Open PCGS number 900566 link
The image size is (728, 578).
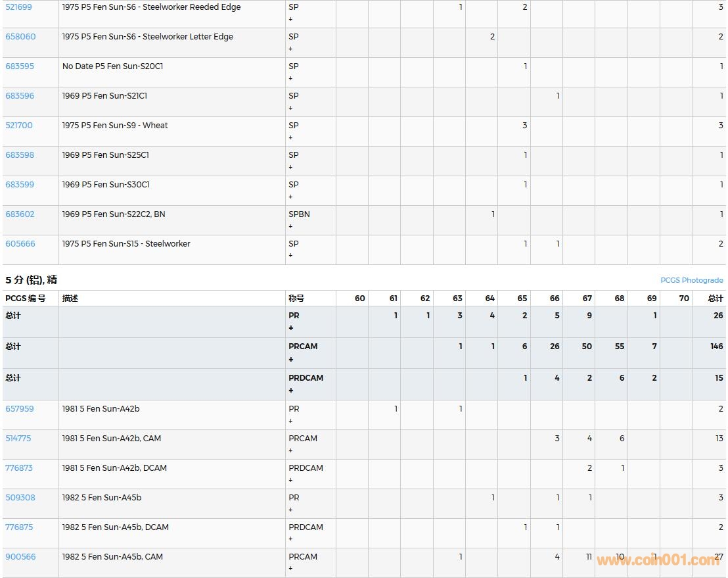(20, 557)
